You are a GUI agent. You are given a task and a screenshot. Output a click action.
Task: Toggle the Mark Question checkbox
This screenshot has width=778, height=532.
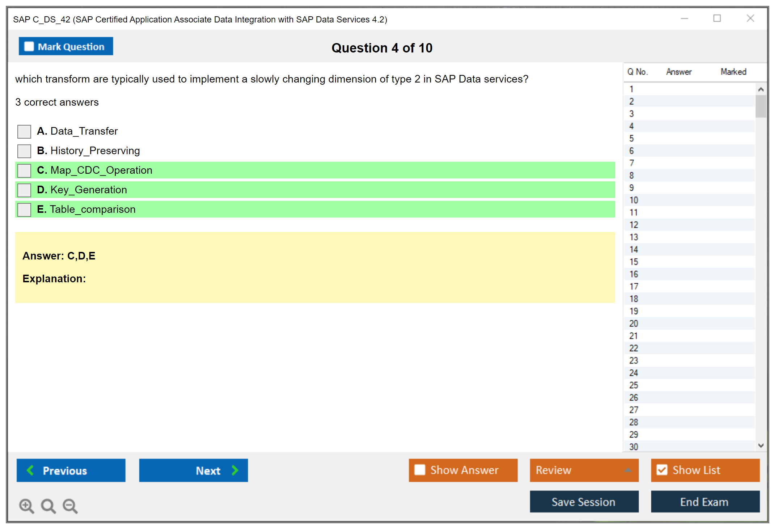point(29,46)
